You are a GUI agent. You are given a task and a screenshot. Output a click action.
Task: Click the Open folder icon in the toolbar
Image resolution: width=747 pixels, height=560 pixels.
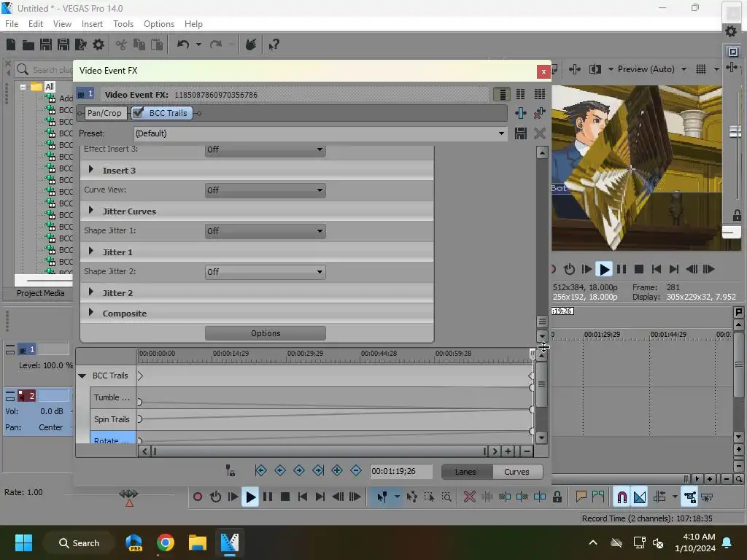[x=28, y=44]
